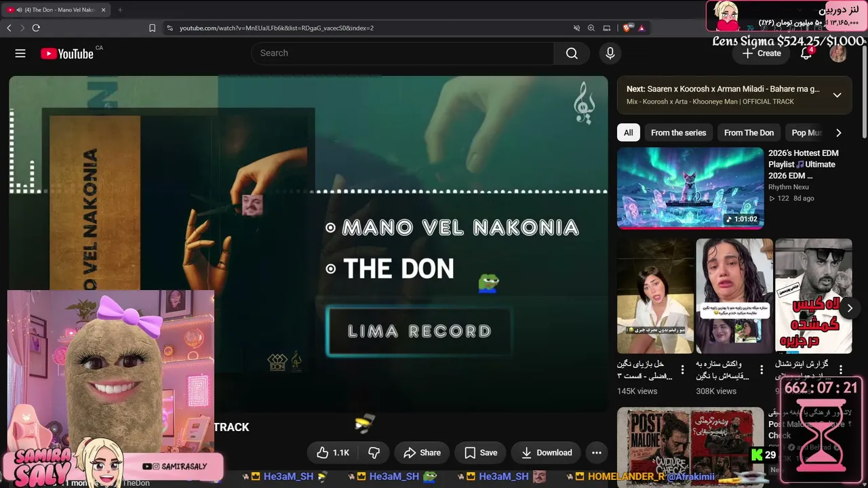Open the Rhythm Nexu channel link

pos(789,187)
